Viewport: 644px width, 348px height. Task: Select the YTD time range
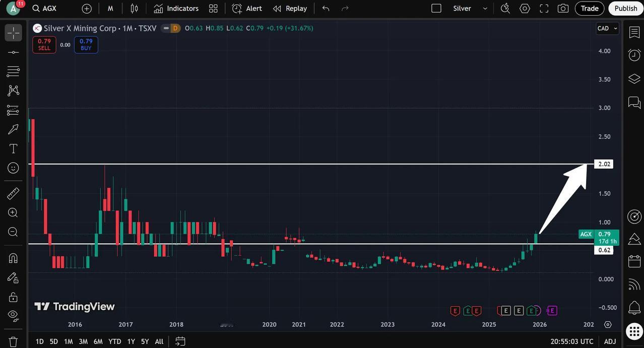[115, 341]
